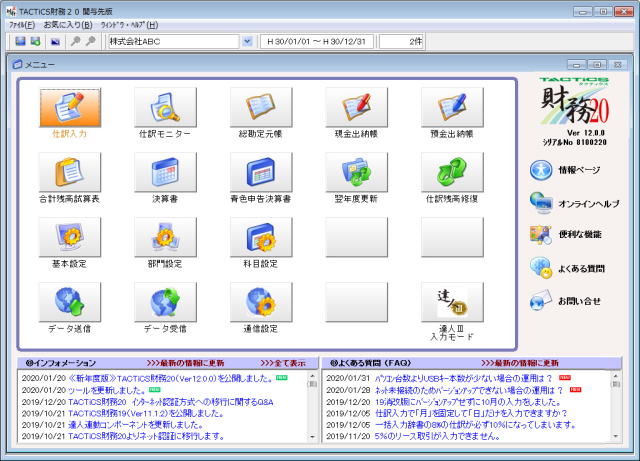Click the first blue save toolbar icon
This screenshot has width=640, height=461.
[x=20, y=41]
